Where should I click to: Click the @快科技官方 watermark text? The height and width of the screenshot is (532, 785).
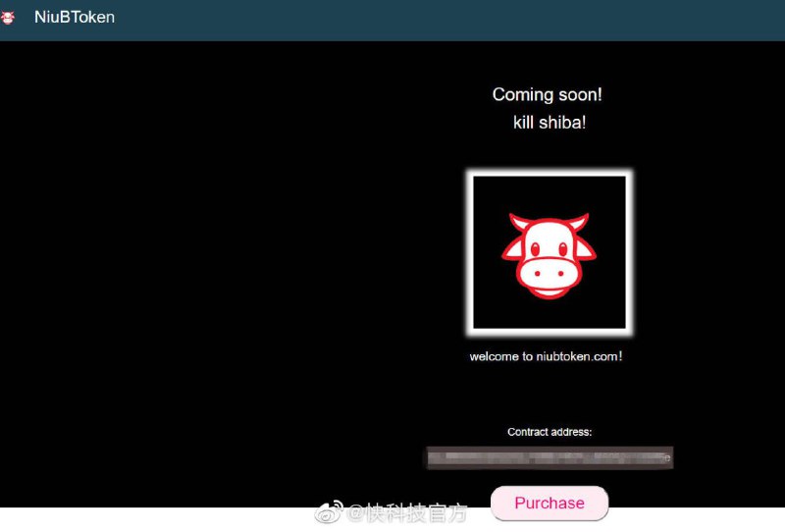pos(407,512)
